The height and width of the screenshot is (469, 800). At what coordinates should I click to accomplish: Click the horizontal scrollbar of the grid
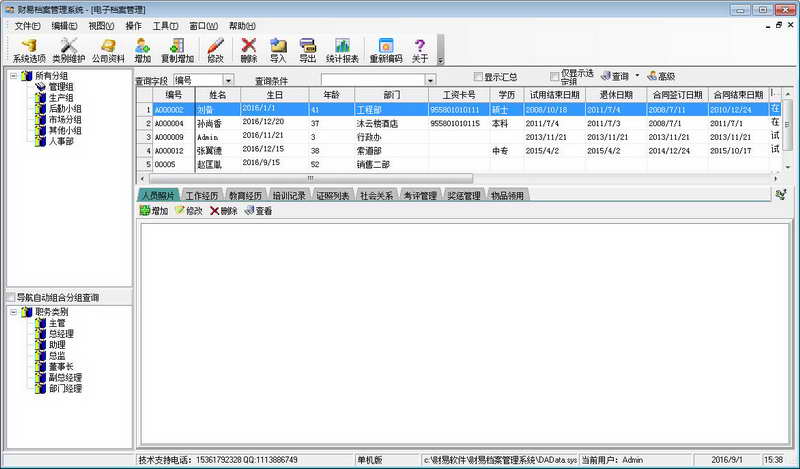pos(311,179)
